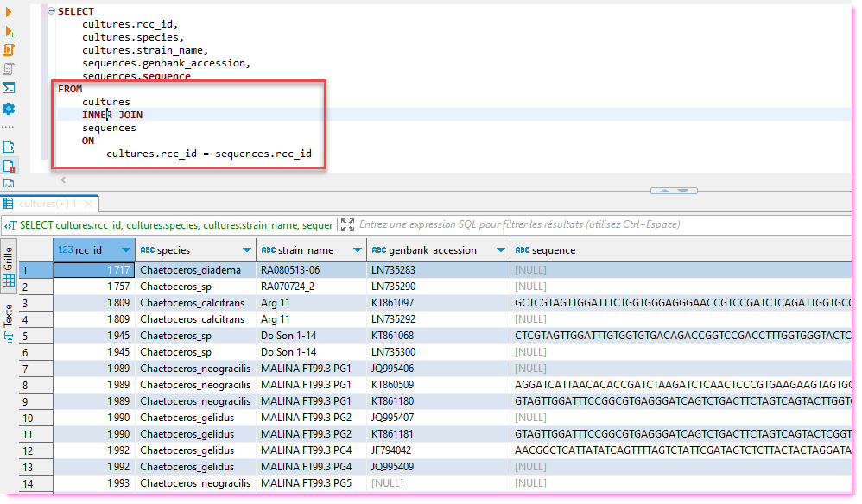The image size is (862, 504).
Task: Click the panel divider resize handle arrows
Action: click(673, 190)
